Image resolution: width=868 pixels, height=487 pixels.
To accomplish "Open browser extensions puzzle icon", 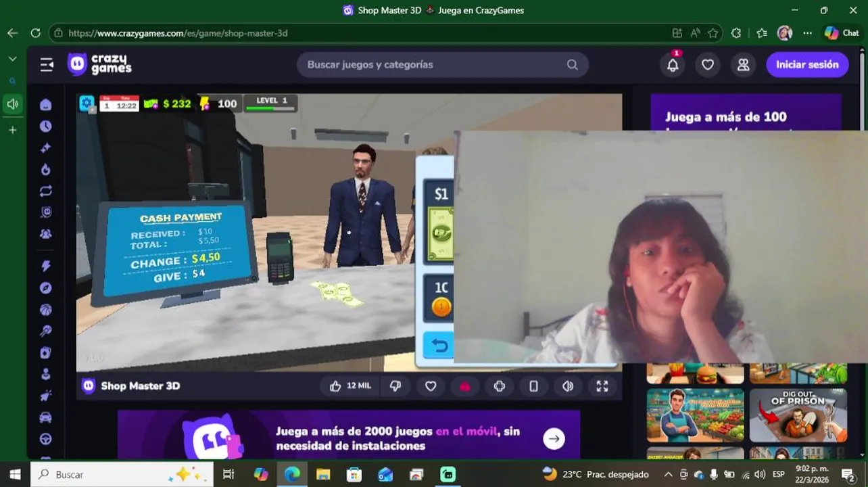I will coord(736,33).
